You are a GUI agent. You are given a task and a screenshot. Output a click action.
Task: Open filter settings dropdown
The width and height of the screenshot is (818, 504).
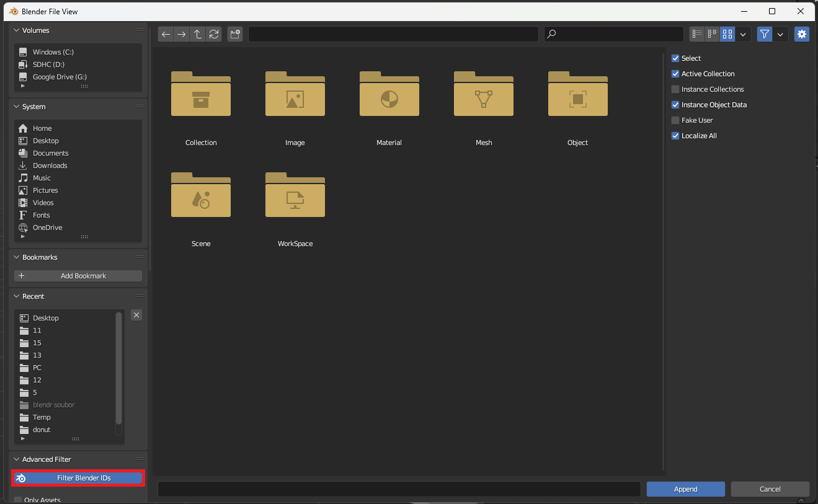click(780, 34)
